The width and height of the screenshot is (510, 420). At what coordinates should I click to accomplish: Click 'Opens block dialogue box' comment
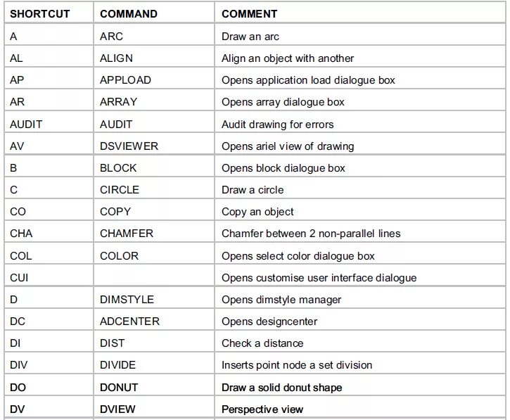coord(283,168)
